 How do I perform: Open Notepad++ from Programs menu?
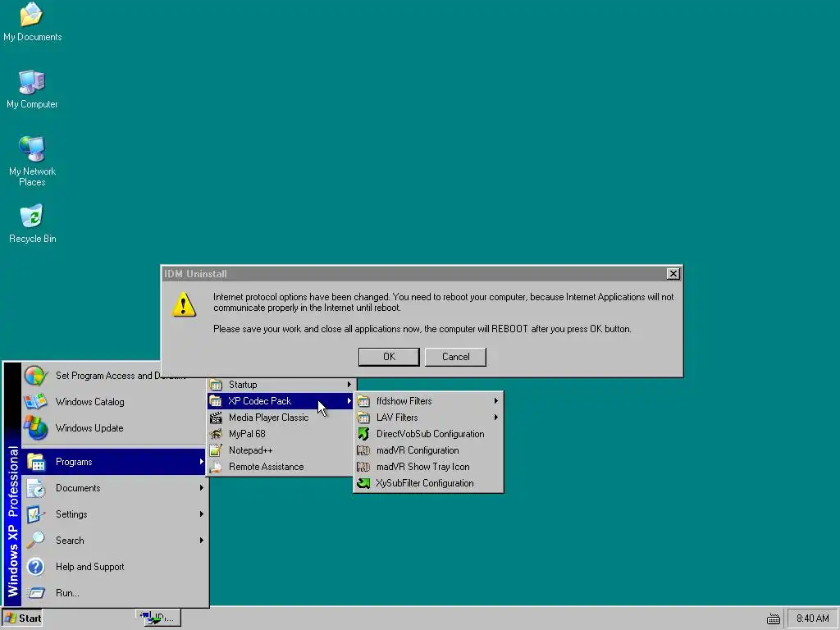[281, 450]
